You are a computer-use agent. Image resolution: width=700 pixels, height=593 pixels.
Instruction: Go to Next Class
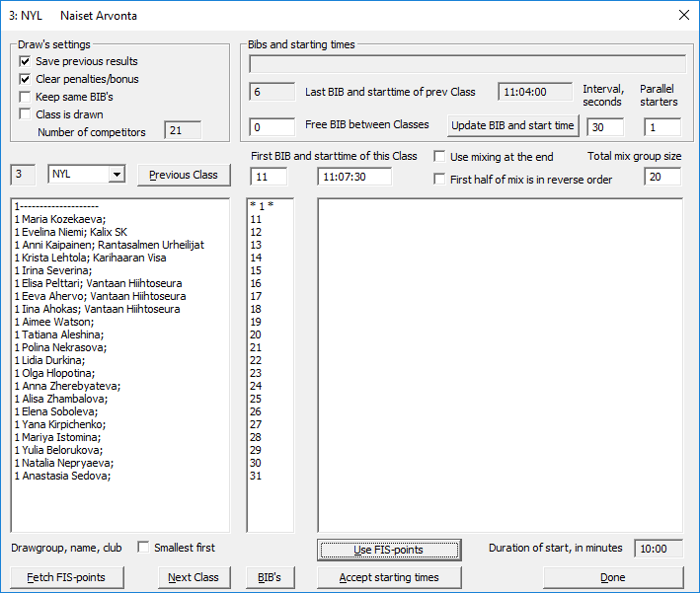tap(194, 577)
